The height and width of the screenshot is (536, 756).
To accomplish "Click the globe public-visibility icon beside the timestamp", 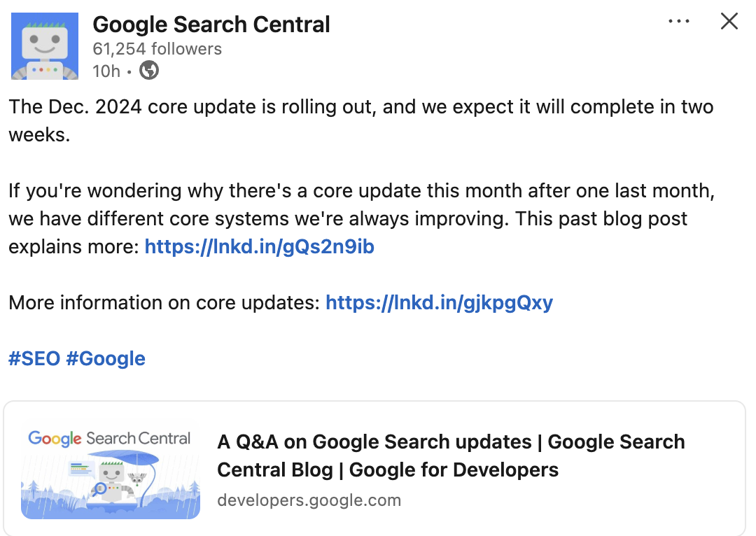I will coord(148,70).
